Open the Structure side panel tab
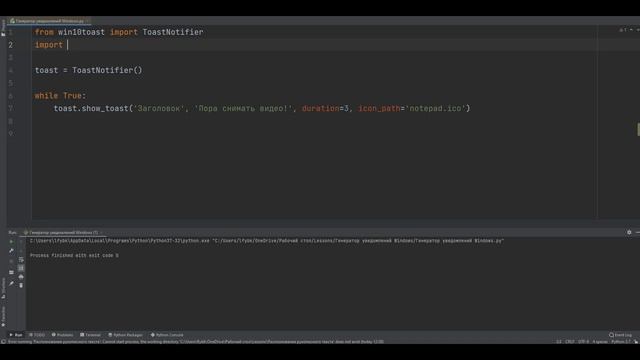This screenshot has width=640, height=360. coord(3,288)
